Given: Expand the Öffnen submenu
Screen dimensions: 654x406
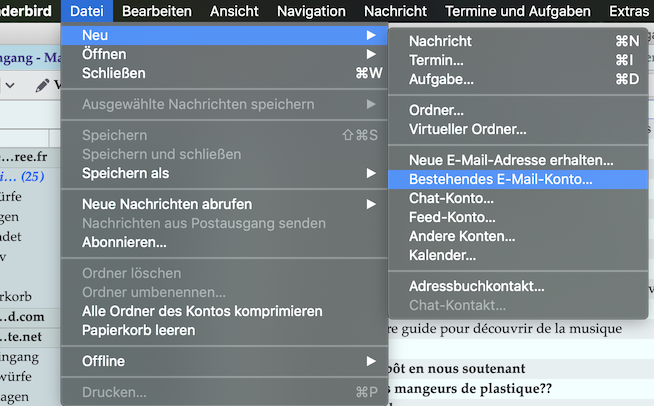Looking at the screenshot, I should coord(104,54).
